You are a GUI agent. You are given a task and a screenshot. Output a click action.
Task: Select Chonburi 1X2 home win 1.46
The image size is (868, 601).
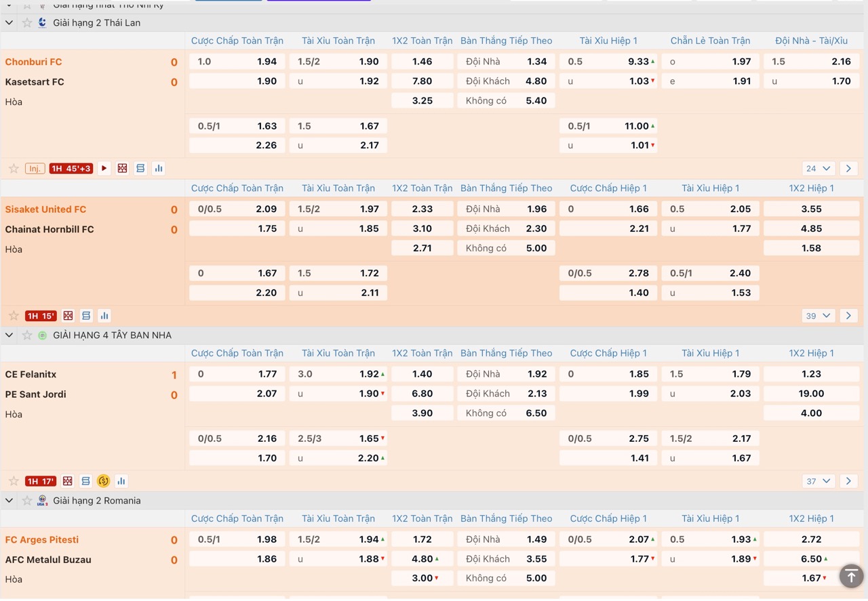pyautogui.click(x=422, y=62)
